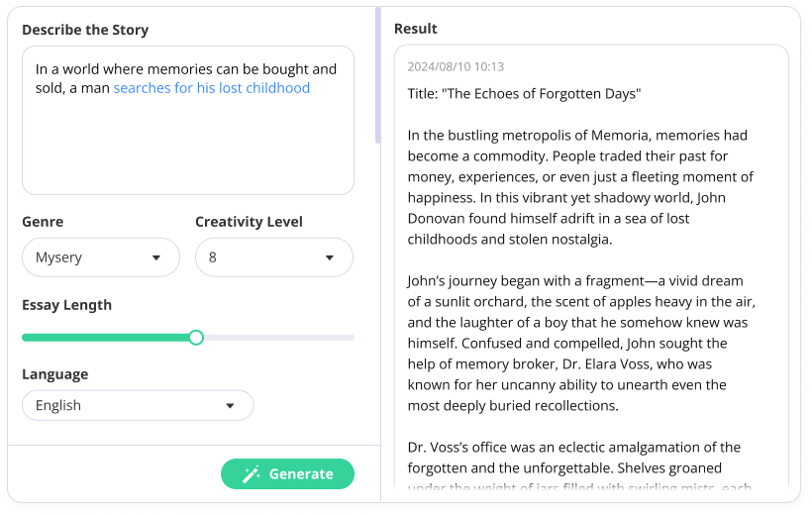Click the Creativity Level dropdown arrow
Image resolution: width=812 pixels, height=515 pixels.
click(x=329, y=257)
